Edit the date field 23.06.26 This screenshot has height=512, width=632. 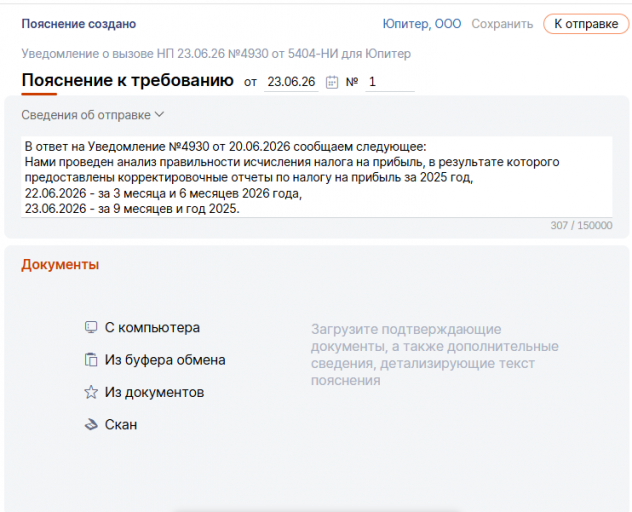291,82
